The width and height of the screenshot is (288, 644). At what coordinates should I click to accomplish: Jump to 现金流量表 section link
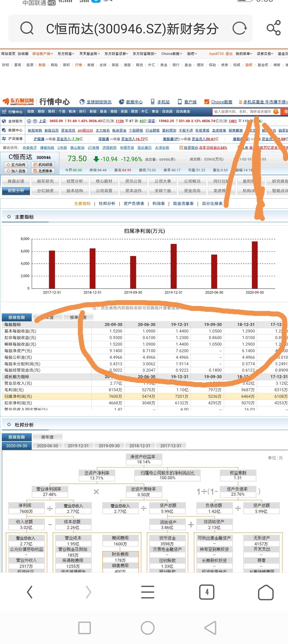tap(183, 204)
